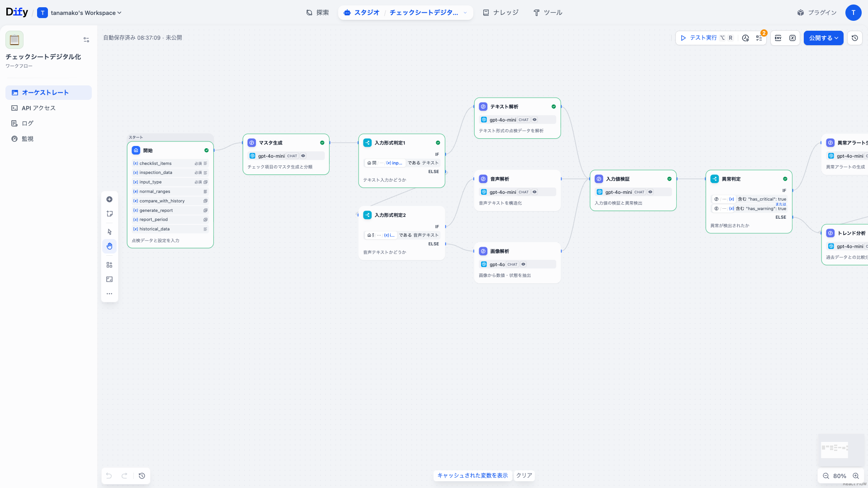This screenshot has height=488, width=868.
Task: Open ナレッジ in the top navigation
Action: click(500, 13)
